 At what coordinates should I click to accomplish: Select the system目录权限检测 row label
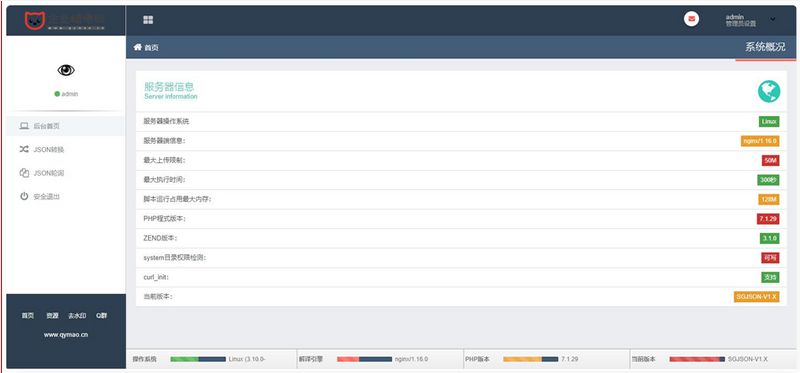[174, 258]
